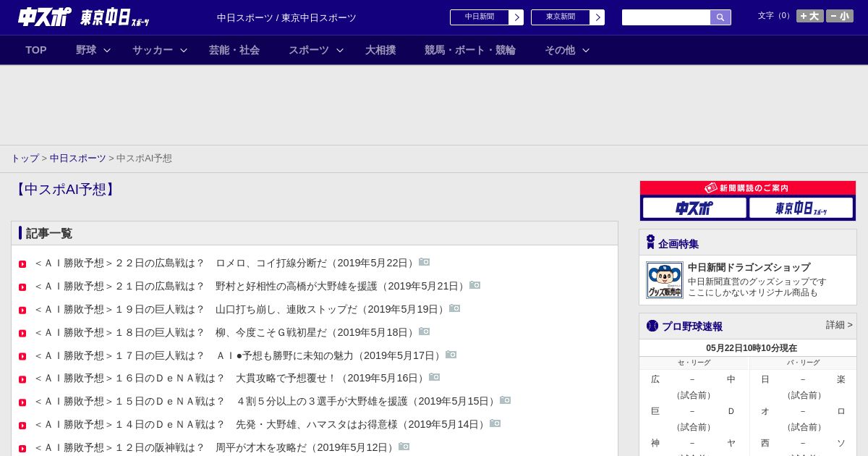Click 東京中日スポーツ subscription banner button
Image resolution: width=868 pixels, height=456 pixels.
click(x=801, y=208)
